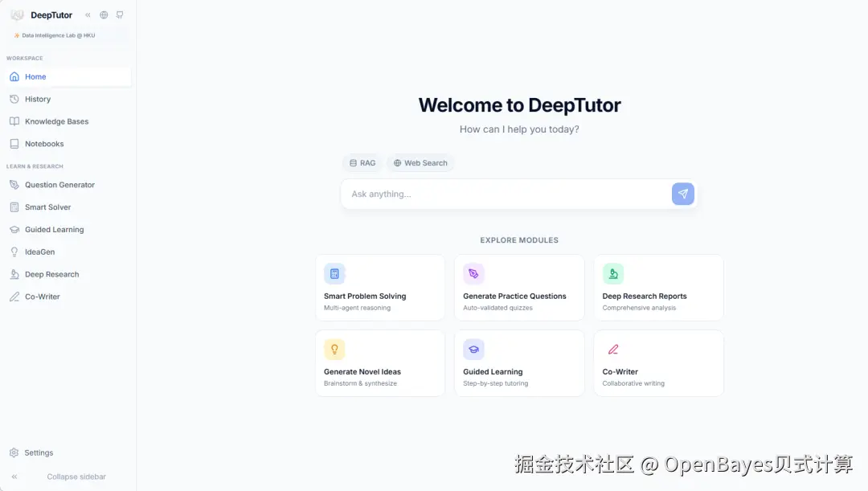The image size is (868, 491).
Task: Click the Question Generator pen icon
Action: pos(14,185)
